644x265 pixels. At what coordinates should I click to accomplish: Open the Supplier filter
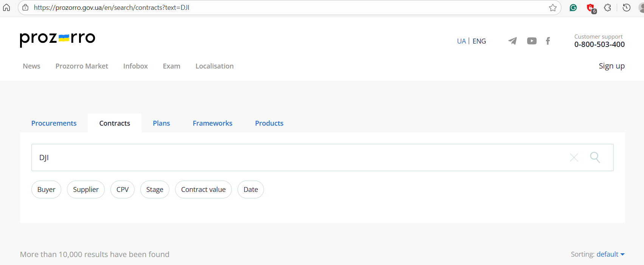pos(86,189)
